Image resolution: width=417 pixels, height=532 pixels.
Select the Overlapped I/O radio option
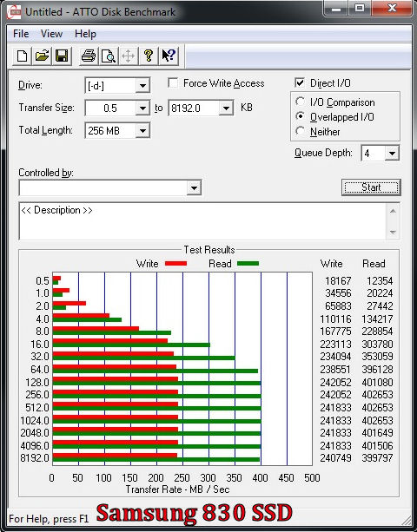coord(300,116)
